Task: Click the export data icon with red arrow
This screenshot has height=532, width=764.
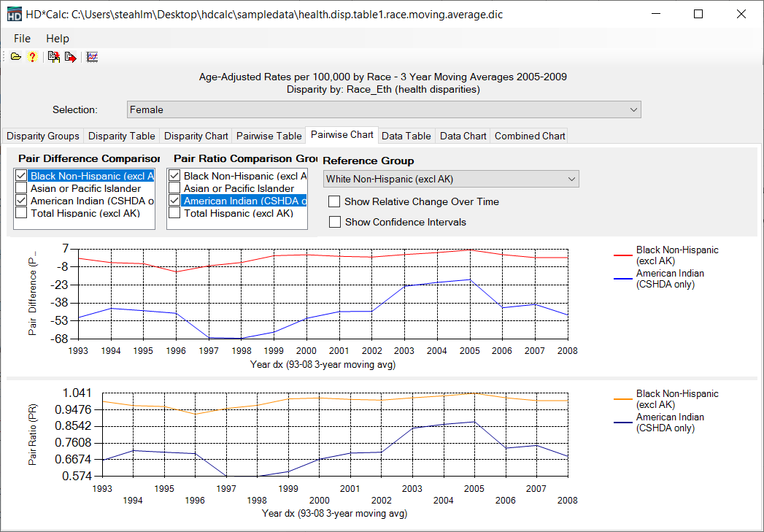Action: pyautogui.click(x=70, y=57)
